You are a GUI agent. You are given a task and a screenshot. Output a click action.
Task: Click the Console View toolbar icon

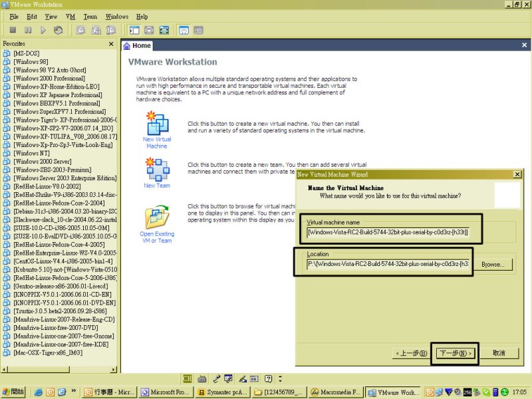pos(198,30)
